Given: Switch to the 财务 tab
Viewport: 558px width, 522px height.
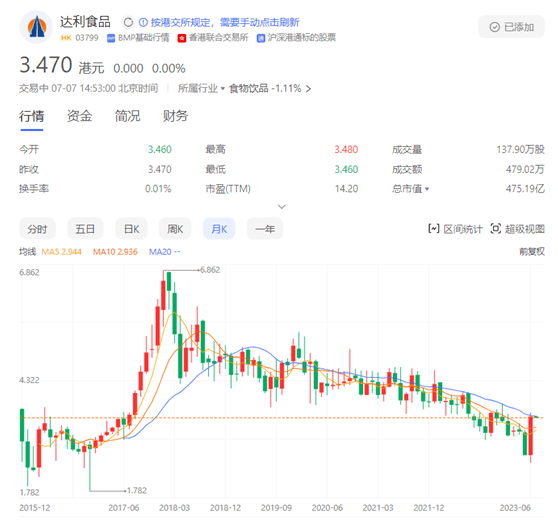Looking at the screenshot, I should coord(175,116).
